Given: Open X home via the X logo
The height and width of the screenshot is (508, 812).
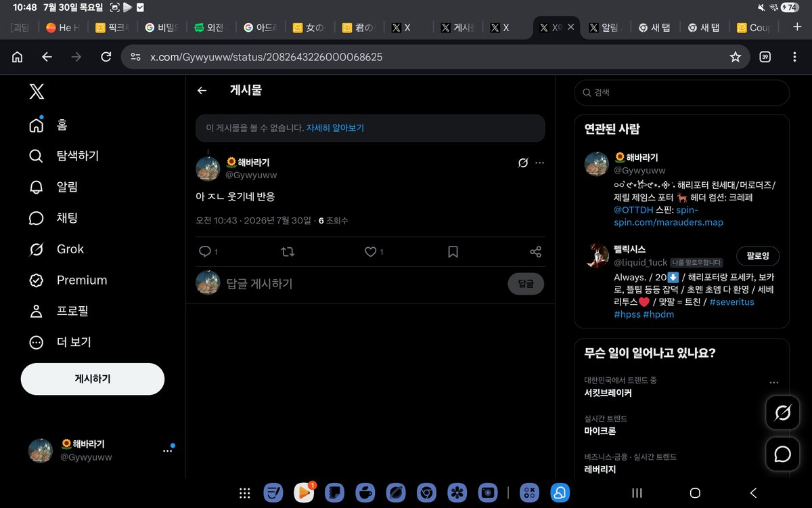Looking at the screenshot, I should (37, 92).
